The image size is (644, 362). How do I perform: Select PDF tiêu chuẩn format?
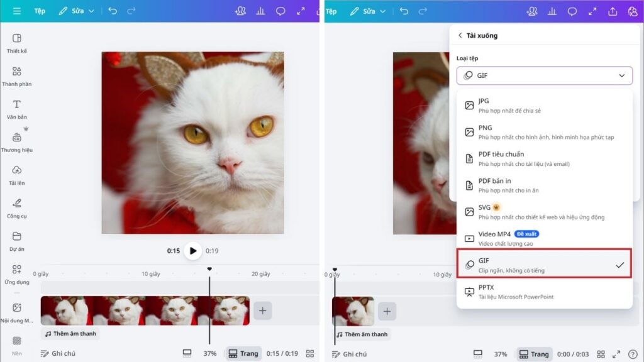pos(545,158)
